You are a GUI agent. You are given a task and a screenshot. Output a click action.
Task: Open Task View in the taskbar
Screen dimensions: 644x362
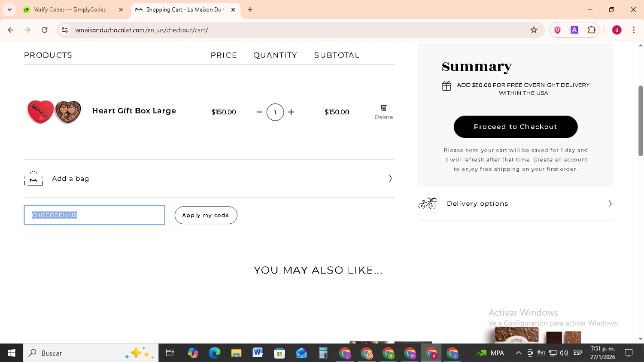point(170,353)
